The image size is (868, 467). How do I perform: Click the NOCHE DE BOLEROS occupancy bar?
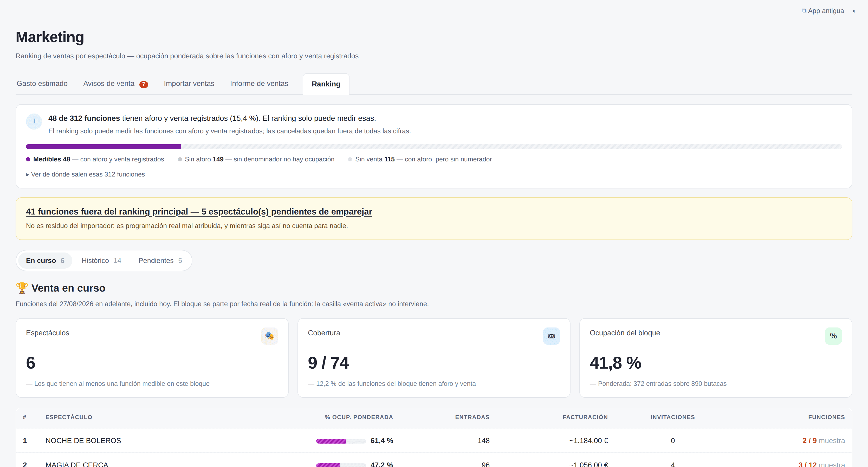coord(341,441)
